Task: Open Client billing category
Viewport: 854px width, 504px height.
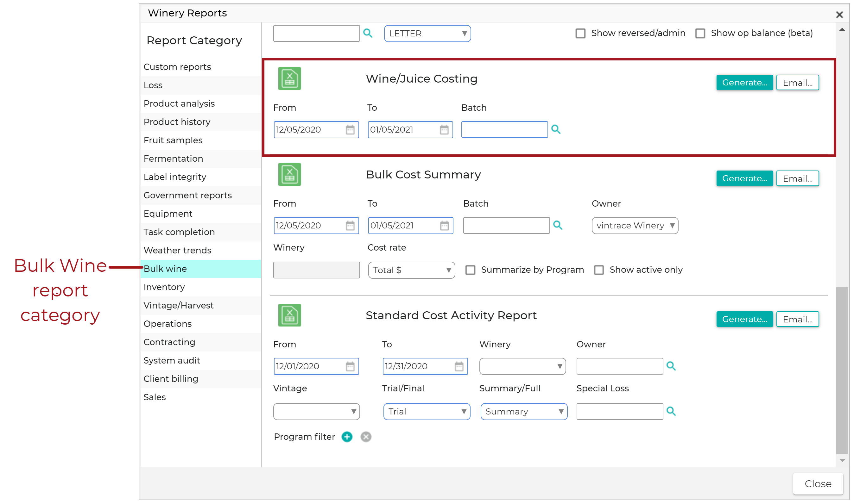Action: click(200, 379)
